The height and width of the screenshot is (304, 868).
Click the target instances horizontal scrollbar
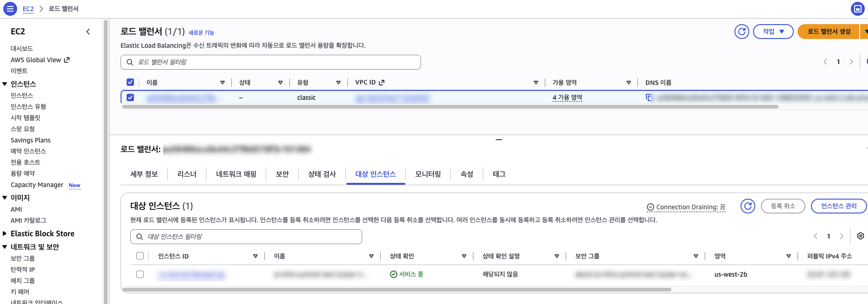[396, 290]
